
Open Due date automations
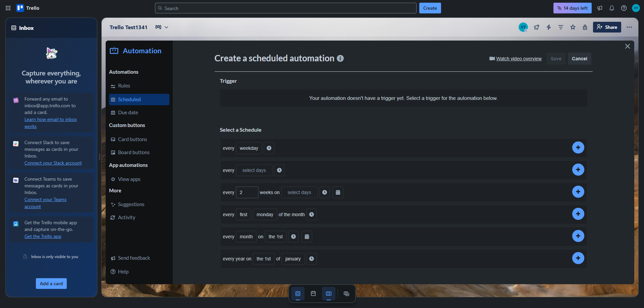[139, 113]
